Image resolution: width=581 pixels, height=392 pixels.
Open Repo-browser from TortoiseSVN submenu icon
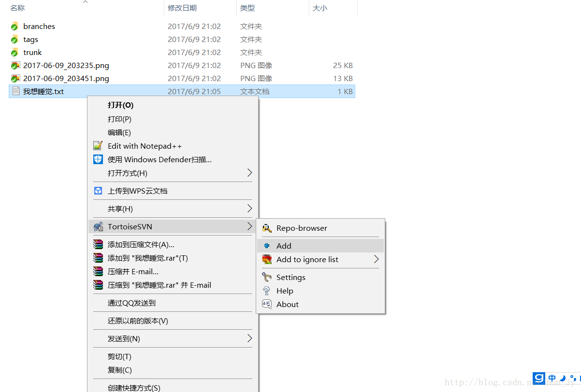coord(267,228)
